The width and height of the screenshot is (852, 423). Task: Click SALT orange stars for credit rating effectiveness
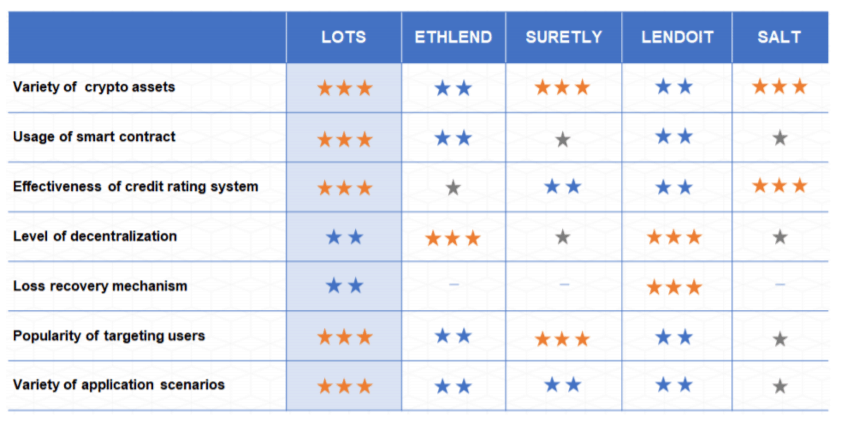(x=779, y=186)
